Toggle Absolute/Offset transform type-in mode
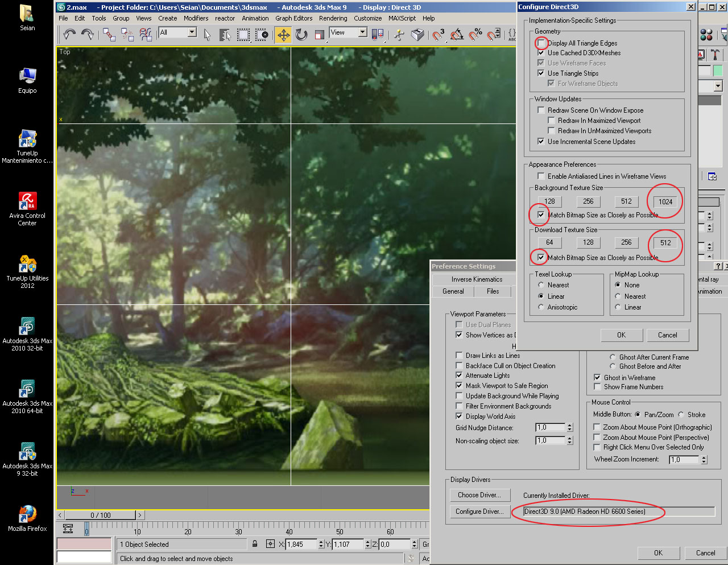 tap(270, 544)
